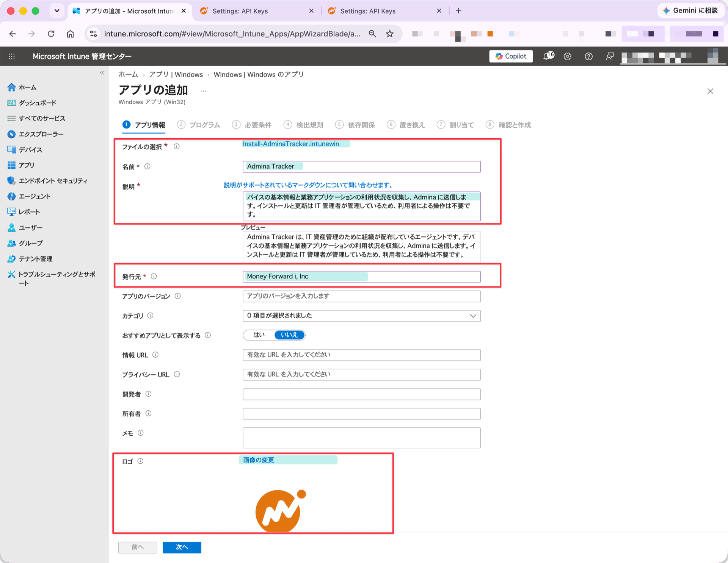Open the browser tab list dropdown
728x563 pixels.
[x=57, y=11]
